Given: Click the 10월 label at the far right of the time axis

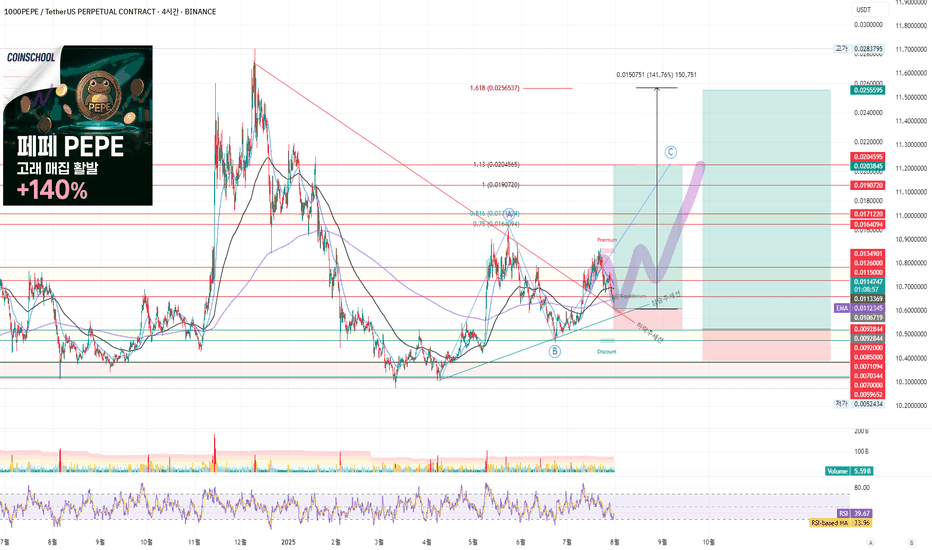Looking at the screenshot, I should [x=709, y=542].
